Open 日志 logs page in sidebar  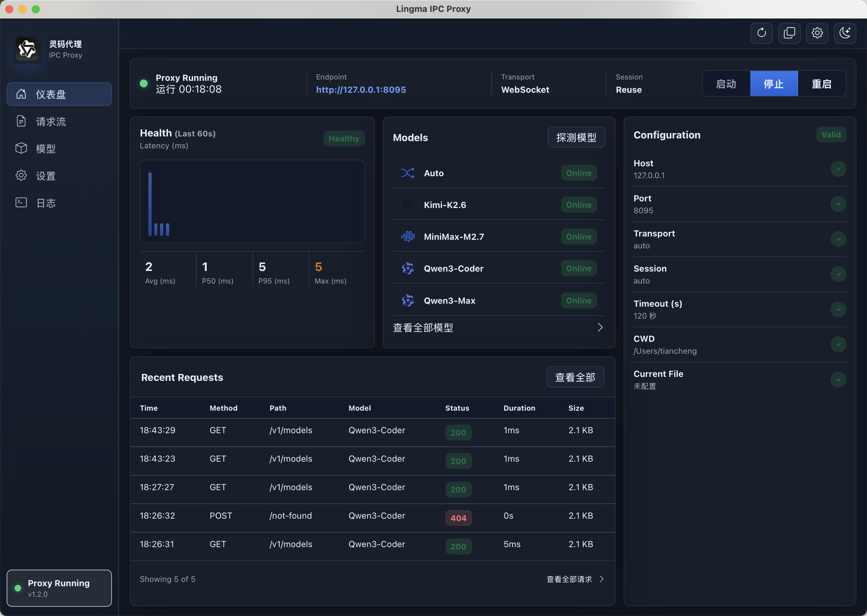[x=59, y=203]
